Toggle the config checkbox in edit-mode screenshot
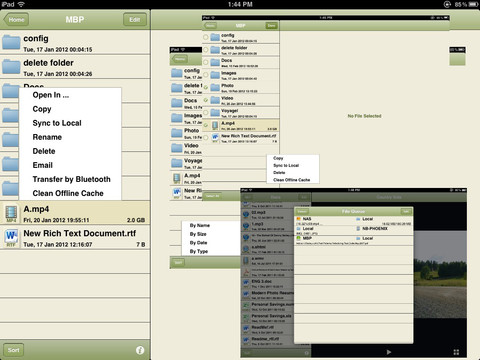 [206, 37]
